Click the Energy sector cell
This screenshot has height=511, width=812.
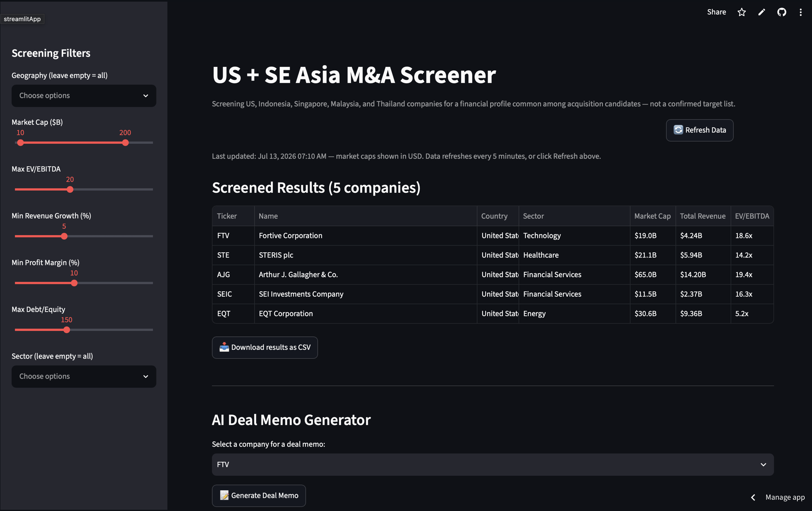tap(574, 313)
